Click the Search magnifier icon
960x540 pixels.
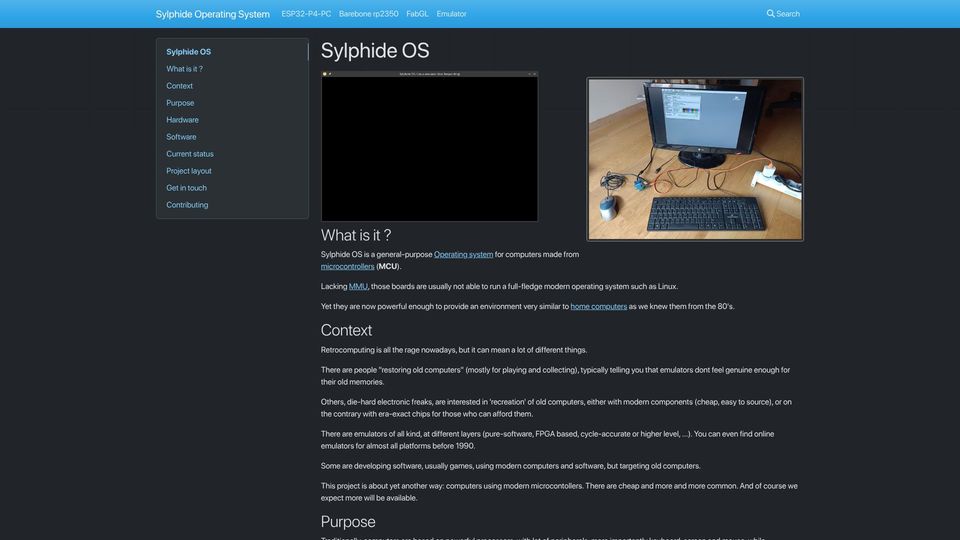770,13
